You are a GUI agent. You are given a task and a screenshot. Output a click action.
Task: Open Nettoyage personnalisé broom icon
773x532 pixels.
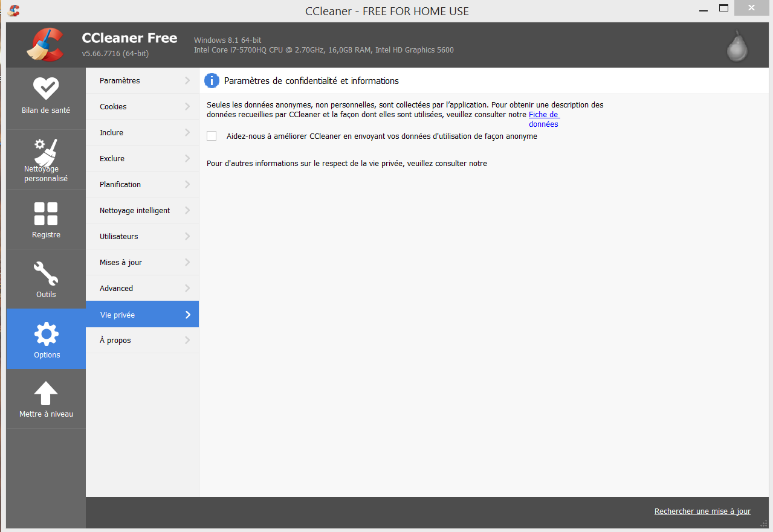coord(46,152)
